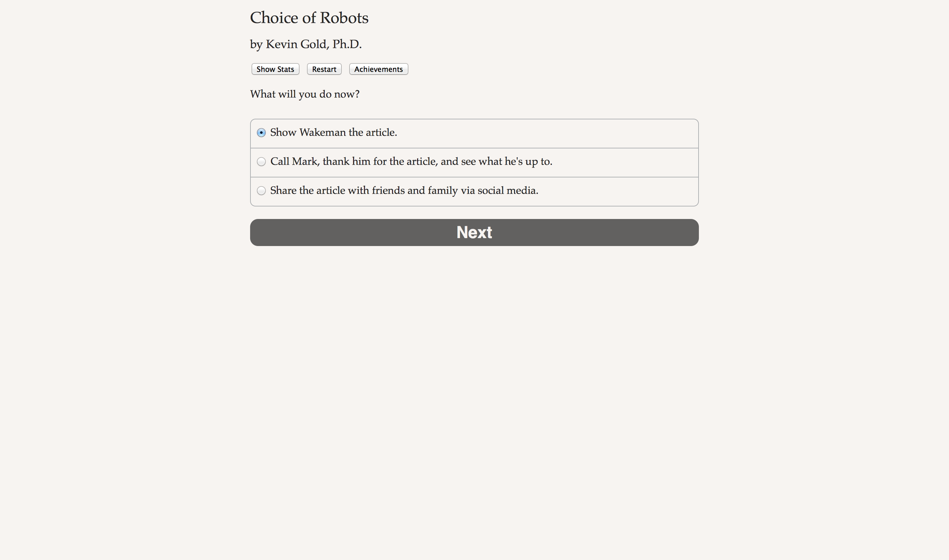949x560 pixels.
Task: Click 'Ph.D.' in the author byline
Action: [346, 44]
